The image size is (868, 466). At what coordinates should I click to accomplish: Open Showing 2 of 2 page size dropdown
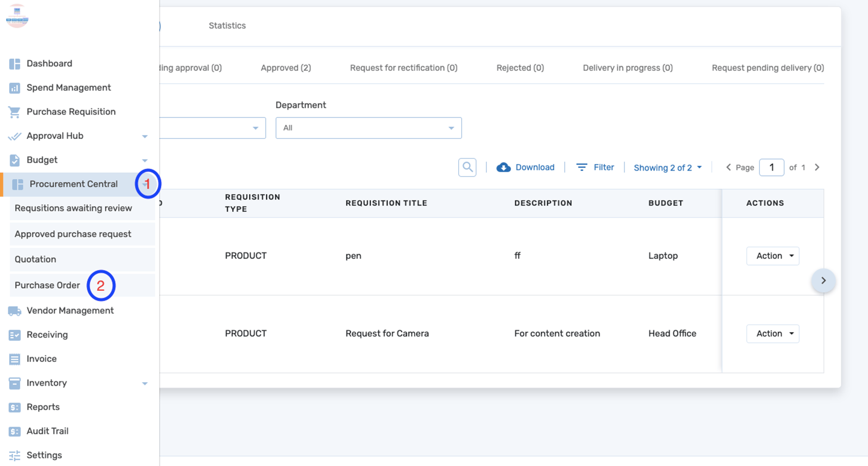click(667, 167)
